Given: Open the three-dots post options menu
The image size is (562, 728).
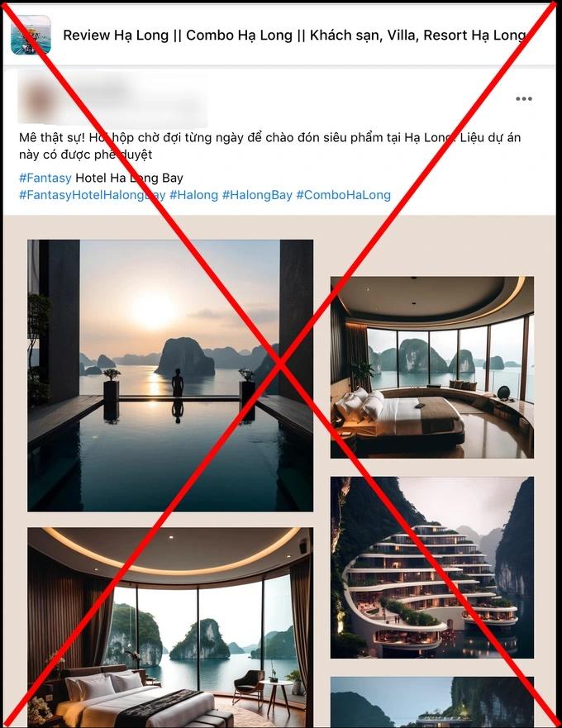Looking at the screenshot, I should pyautogui.click(x=523, y=98).
